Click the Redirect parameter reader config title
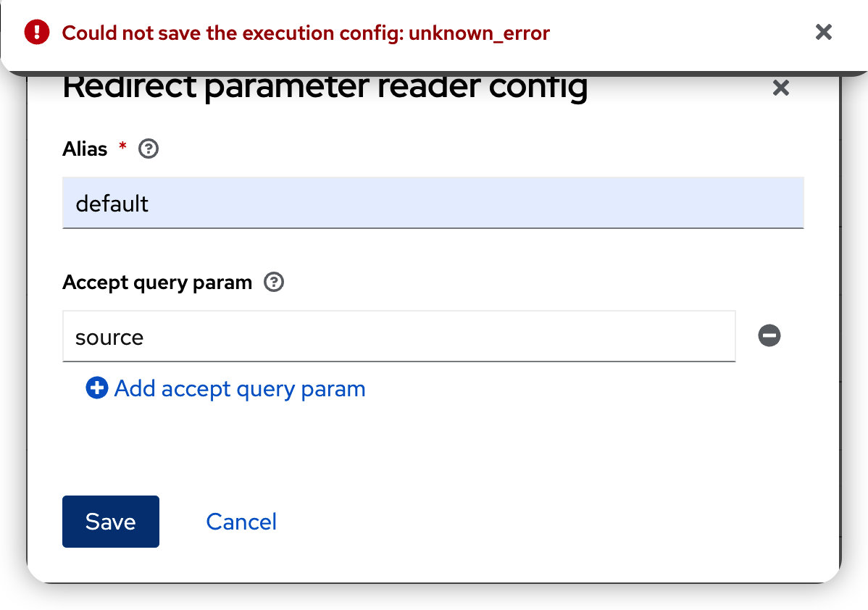Image resolution: width=868 pixels, height=610 pixels. pos(325,86)
